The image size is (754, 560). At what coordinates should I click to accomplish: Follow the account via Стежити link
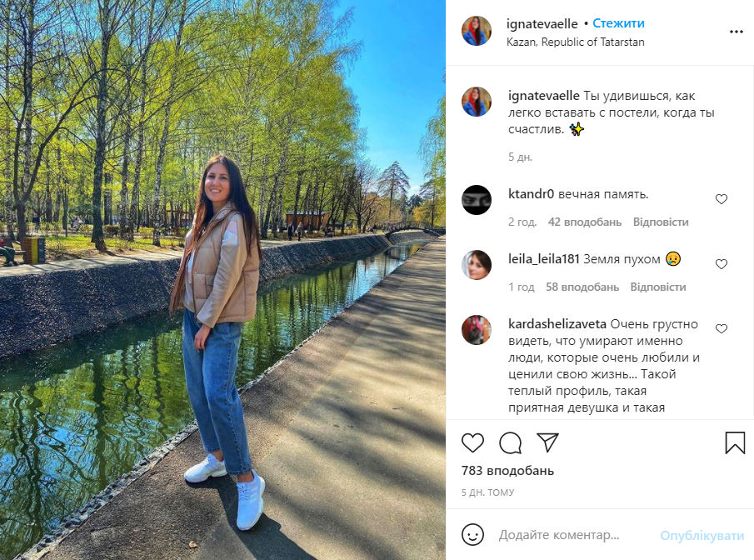click(x=618, y=23)
